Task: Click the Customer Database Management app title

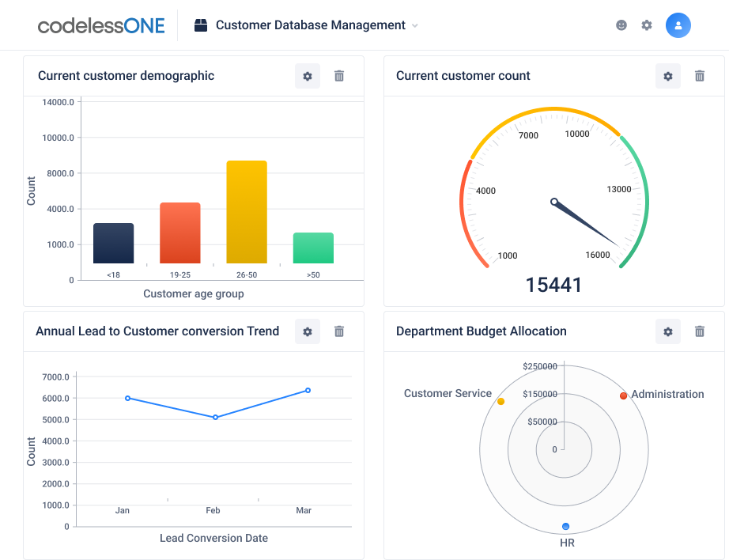Action: coord(310,25)
